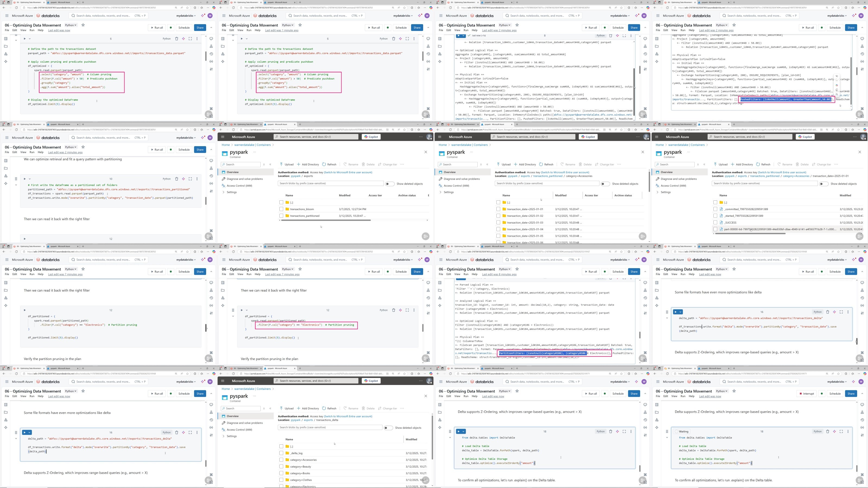Image resolution: width=868 pixels, height=488 pixels.
Task: Open the Last edit was 1 minute ago link
Action: 281,30
